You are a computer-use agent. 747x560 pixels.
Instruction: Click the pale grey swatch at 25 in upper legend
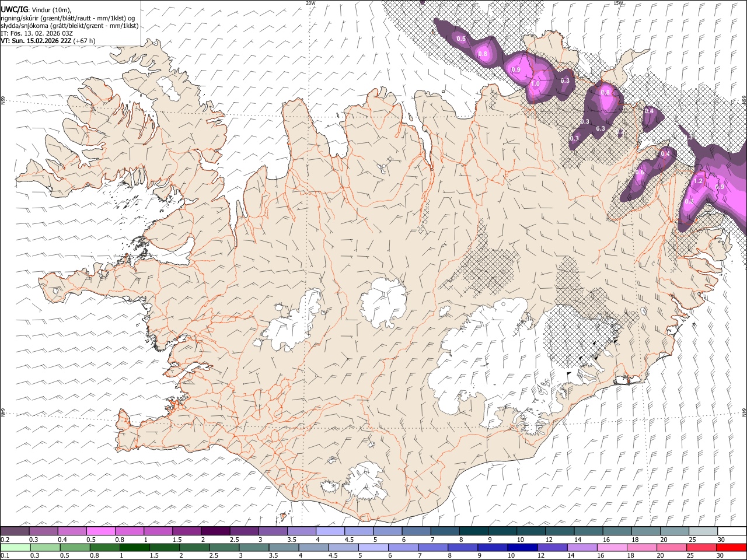(x=703, y=531)
